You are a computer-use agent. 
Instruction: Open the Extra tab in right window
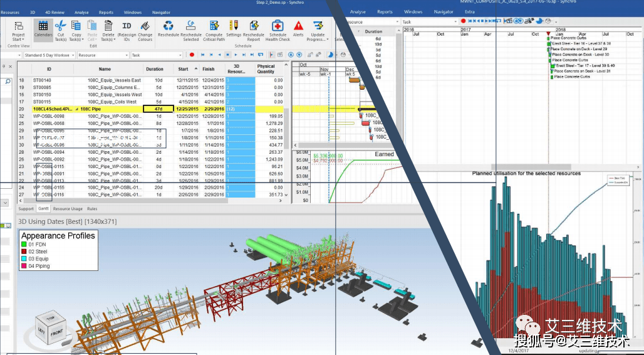[470, 12]
